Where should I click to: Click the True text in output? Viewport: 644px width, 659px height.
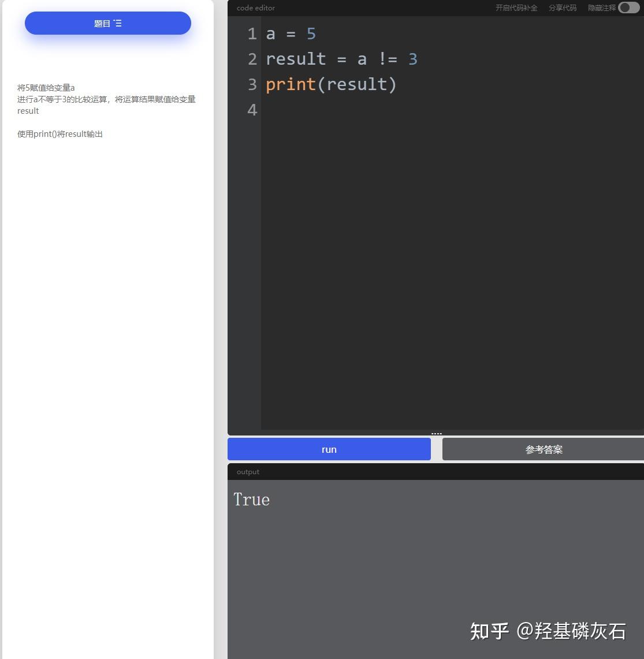pos(251,499)
